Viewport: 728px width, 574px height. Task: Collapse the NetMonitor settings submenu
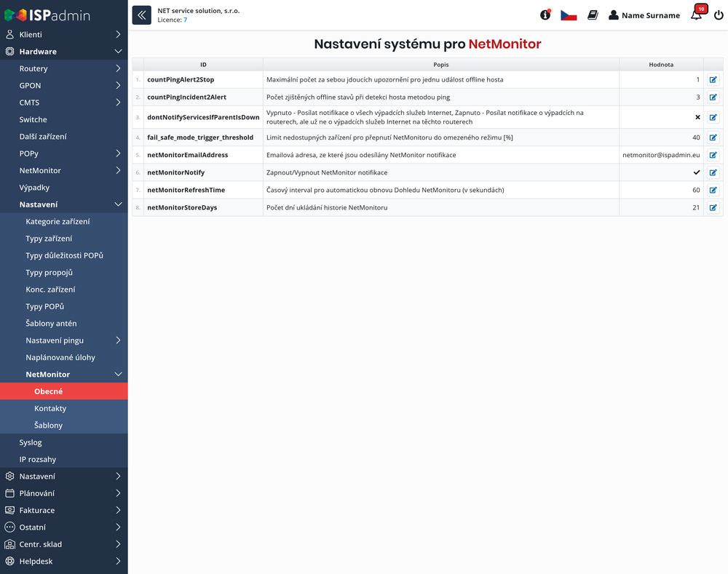point(118,375)
